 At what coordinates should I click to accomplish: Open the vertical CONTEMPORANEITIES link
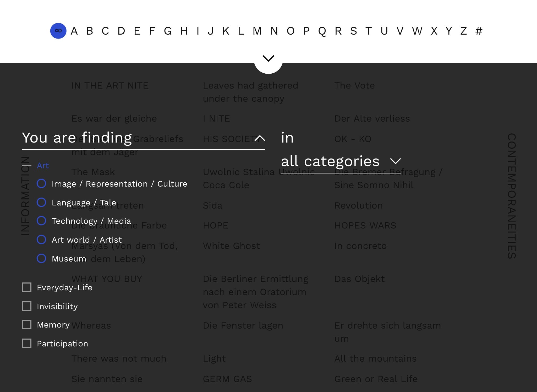[511, 196]
